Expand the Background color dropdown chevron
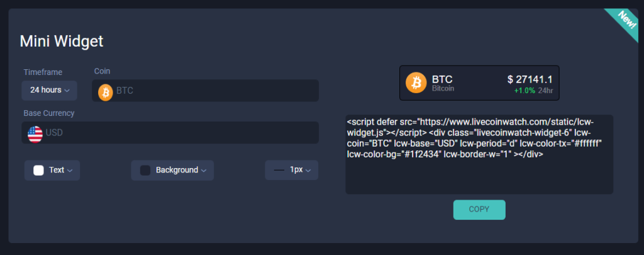 203,171
